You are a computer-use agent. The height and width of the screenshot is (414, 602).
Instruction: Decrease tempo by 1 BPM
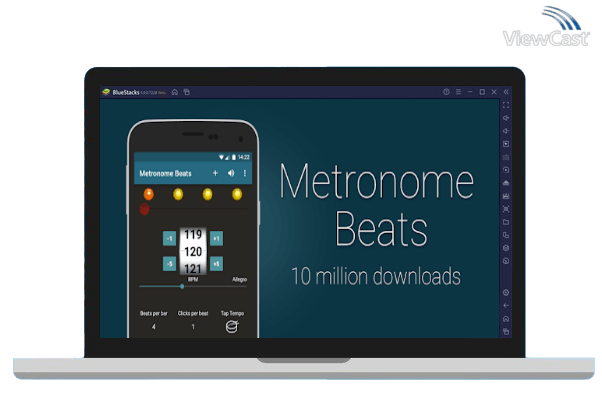coord(169,238)
